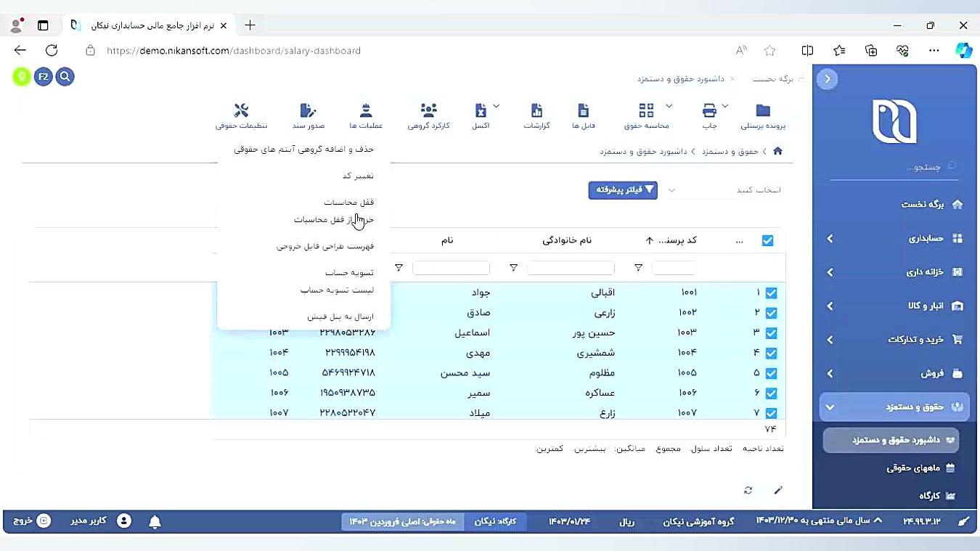The width and height of the screenshot is (980, 551).
Task: Expand خرید و تدارکات sidebar section
Action: 895,339
